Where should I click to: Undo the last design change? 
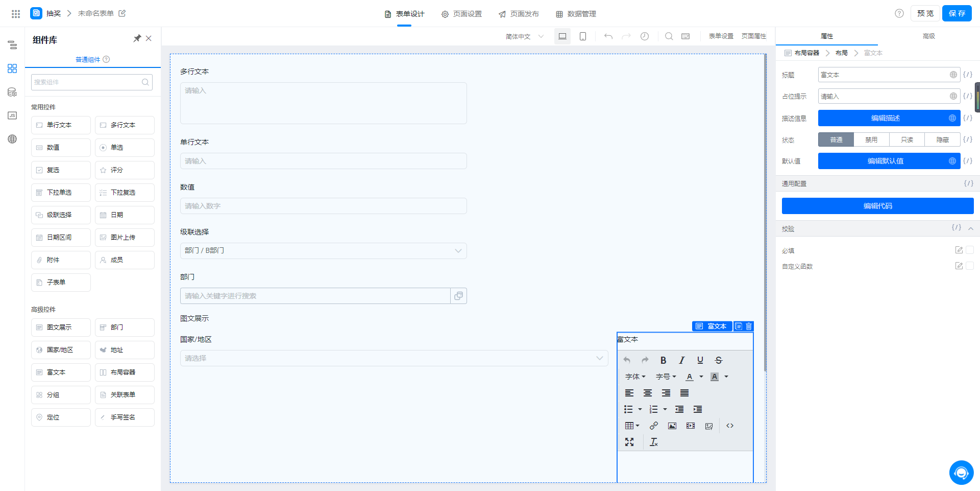coord(608,36)
